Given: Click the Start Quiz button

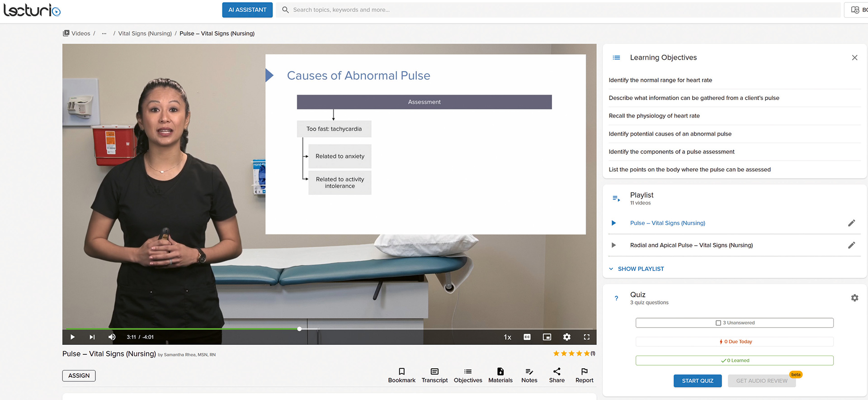Looking at the screenshot, I should pyautogui.click(x=697, y=381).
